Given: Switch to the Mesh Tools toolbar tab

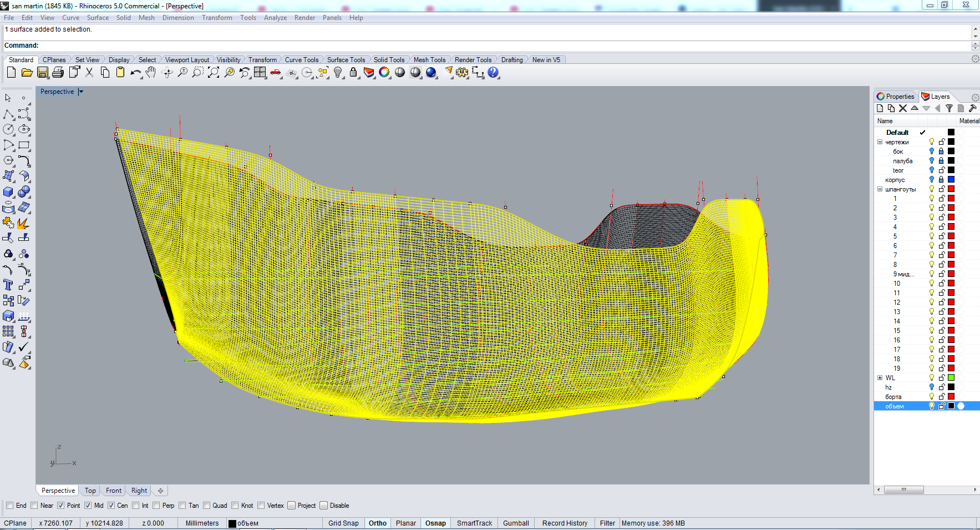Looking at the screenshot, I should click(429, 60).
